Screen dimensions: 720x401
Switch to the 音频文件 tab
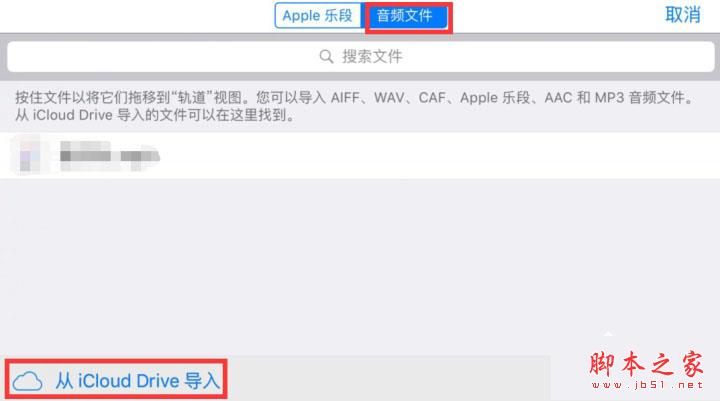pos(405,16)
